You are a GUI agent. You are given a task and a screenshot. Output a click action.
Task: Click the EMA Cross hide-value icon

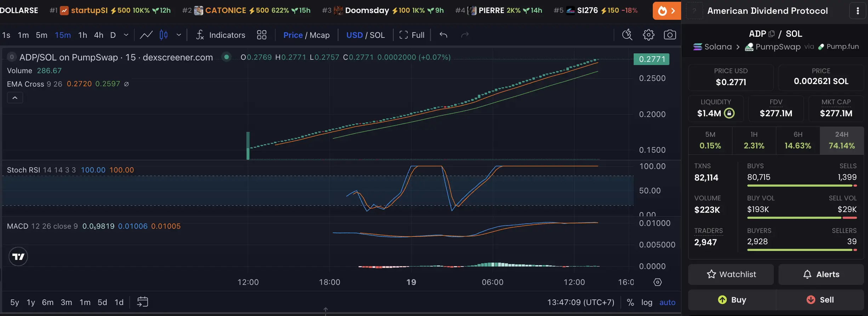coord(126,84)
